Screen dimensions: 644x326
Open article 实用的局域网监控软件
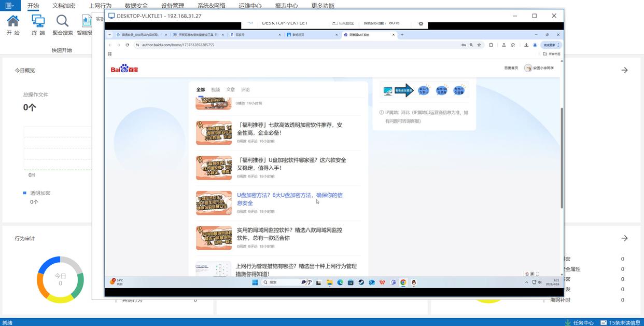tap(289, 234)
